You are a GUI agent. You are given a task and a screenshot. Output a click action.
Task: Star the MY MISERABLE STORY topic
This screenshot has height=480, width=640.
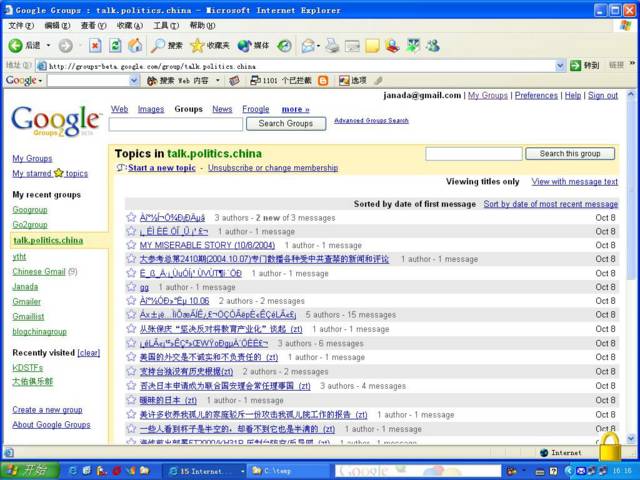131,245
